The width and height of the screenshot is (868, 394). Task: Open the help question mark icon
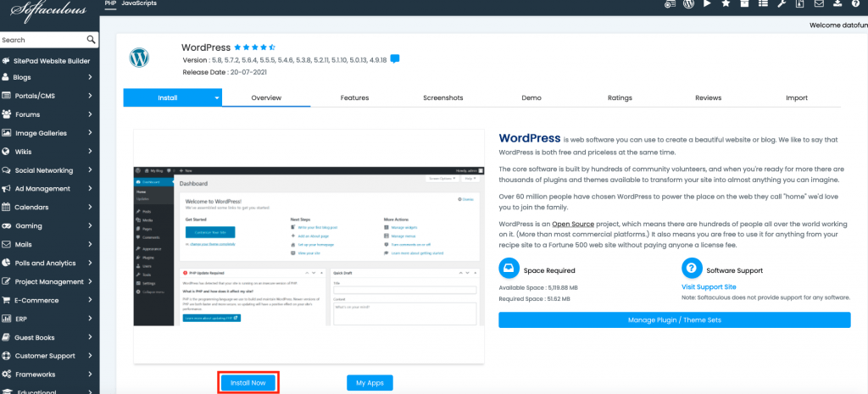856,4
